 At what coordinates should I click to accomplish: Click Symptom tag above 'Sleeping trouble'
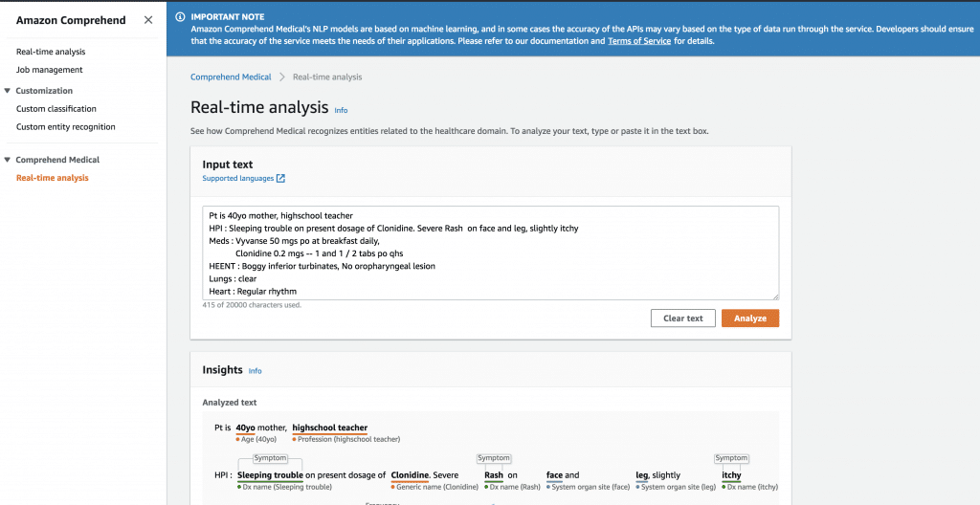269,458
